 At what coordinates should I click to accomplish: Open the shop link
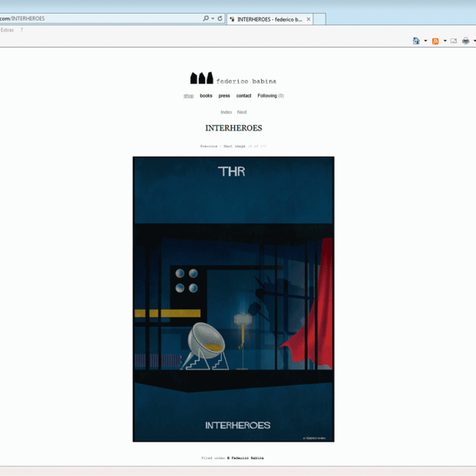(188, 96)
